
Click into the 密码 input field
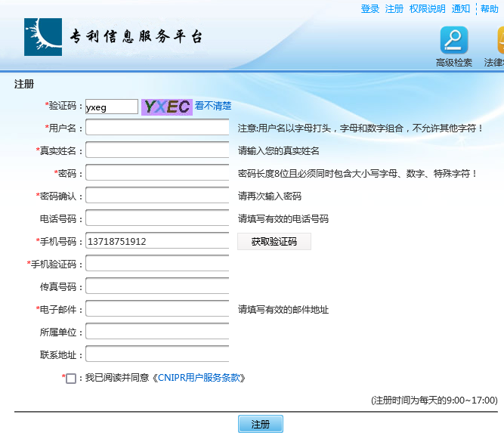point(157,173)
